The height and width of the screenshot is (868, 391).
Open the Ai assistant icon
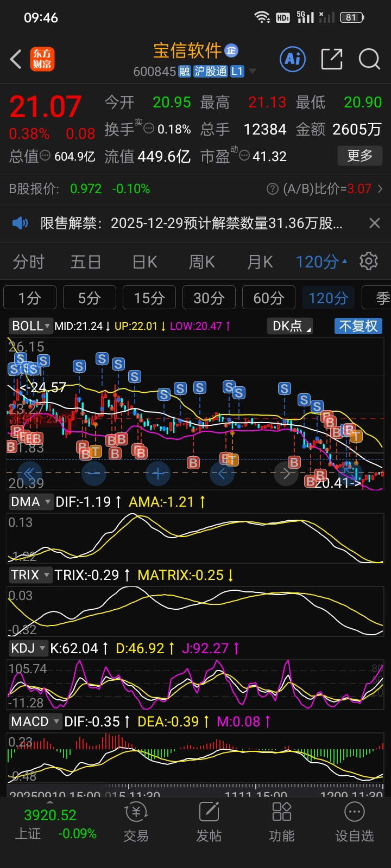[293, 59]
